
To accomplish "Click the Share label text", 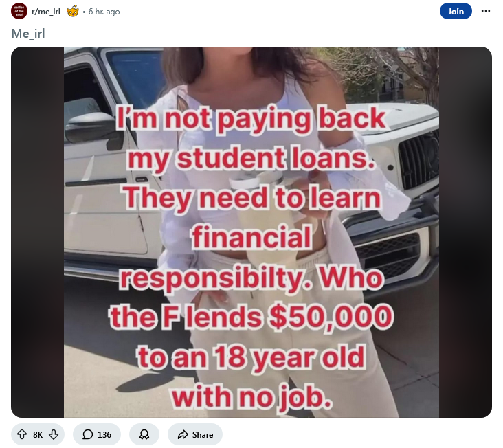I will tap(203, 434).
